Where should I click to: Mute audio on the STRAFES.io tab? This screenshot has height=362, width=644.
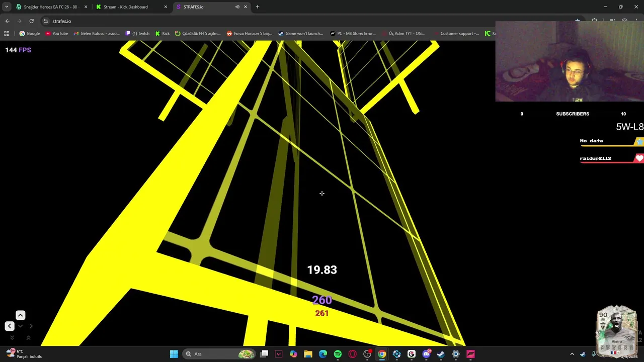[x=237, y=7]
